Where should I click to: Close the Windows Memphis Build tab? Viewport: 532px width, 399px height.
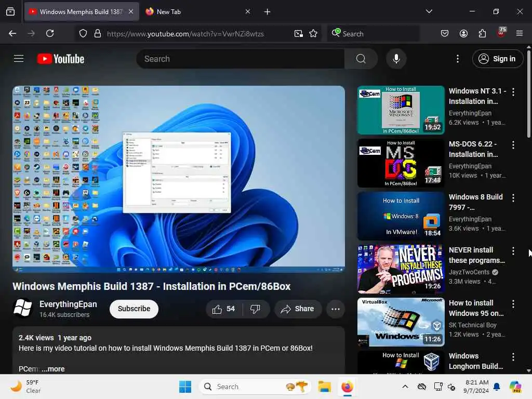(131, 11)
